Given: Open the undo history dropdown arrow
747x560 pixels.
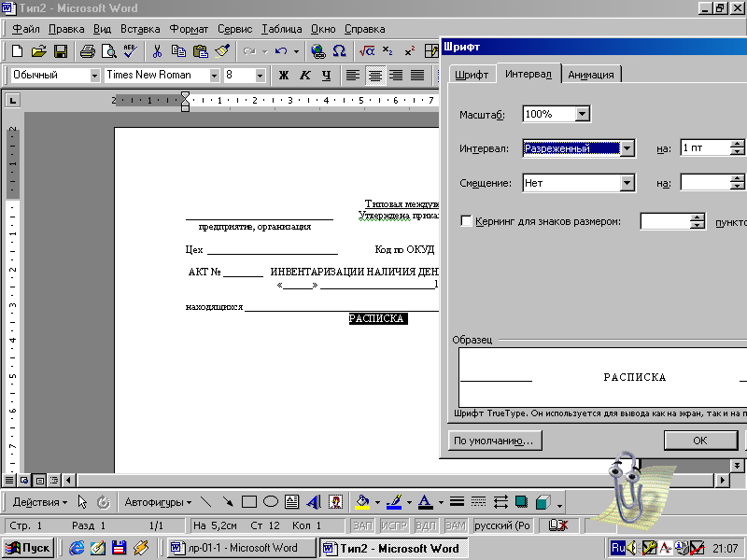Looking at the screenshot, I should pyautogui.click(x=296, y=51).
